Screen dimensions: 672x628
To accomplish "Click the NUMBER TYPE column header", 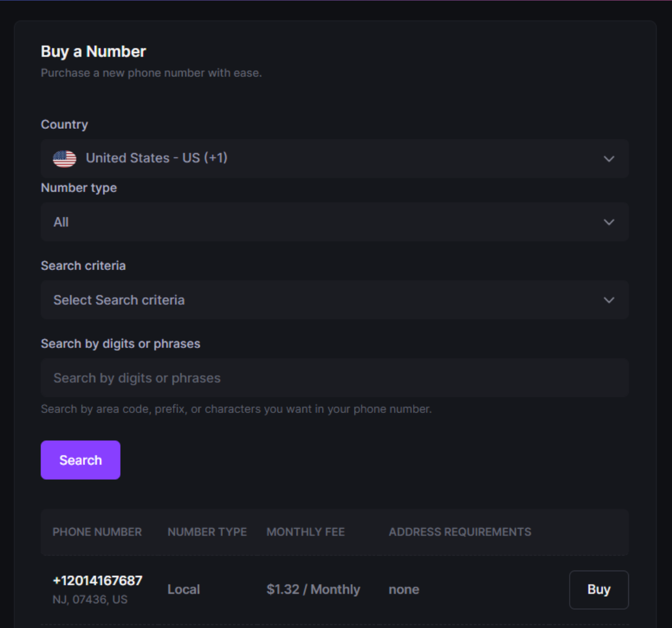I will point(207,532).
